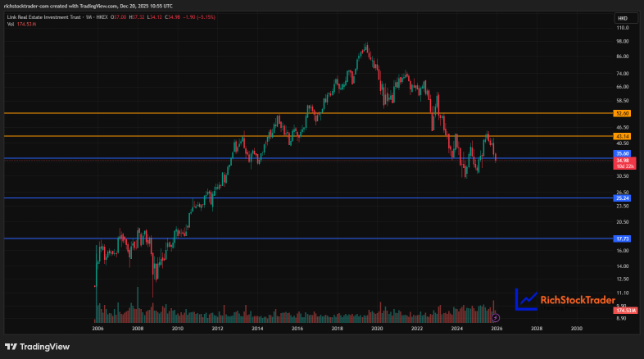Open the Link Real Estate Investment Trust title
The image size is (644, 359).
tap(43, 17)
